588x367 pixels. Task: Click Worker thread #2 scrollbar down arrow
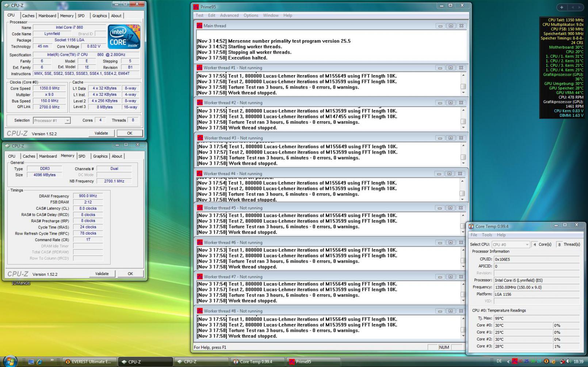point(463,127)
